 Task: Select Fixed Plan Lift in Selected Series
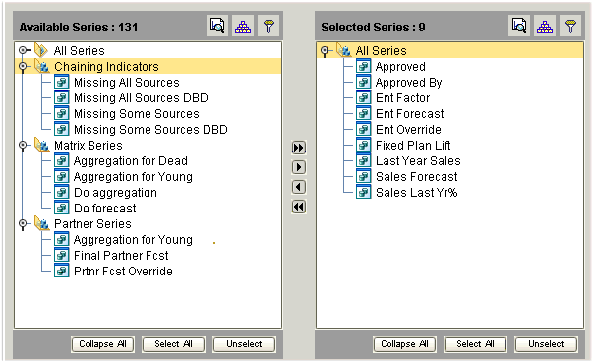click(413, 145)
